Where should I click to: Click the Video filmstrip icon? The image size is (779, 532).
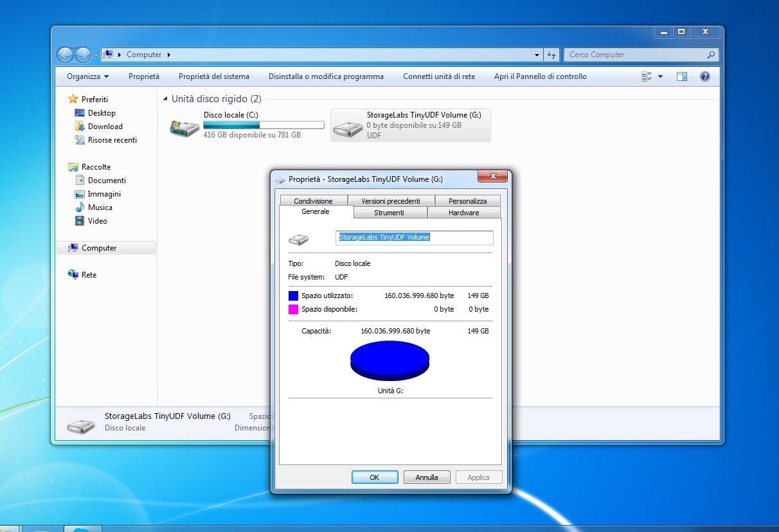tap(80, 221)
